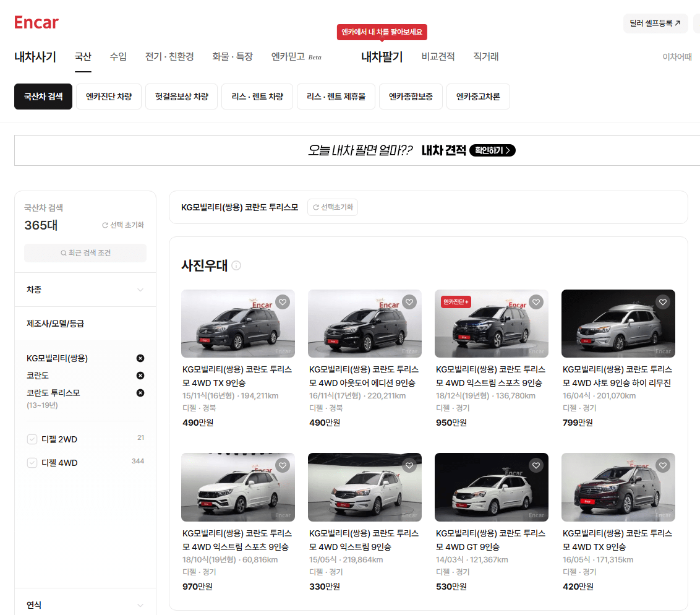Click the 365대 result count

41,225
